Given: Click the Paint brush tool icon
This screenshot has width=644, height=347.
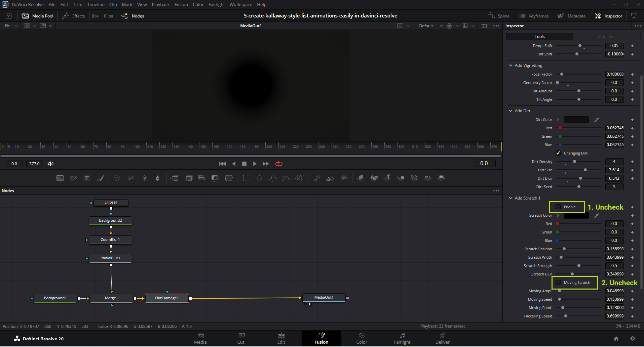Looking at the screenshot, I should 100,178.
